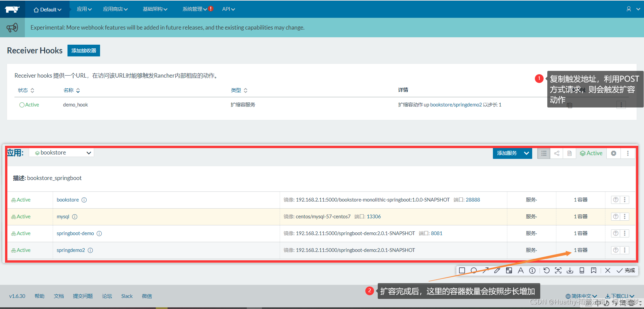
Task: Open the 基础架构 menu
Action: pos(155,9)
